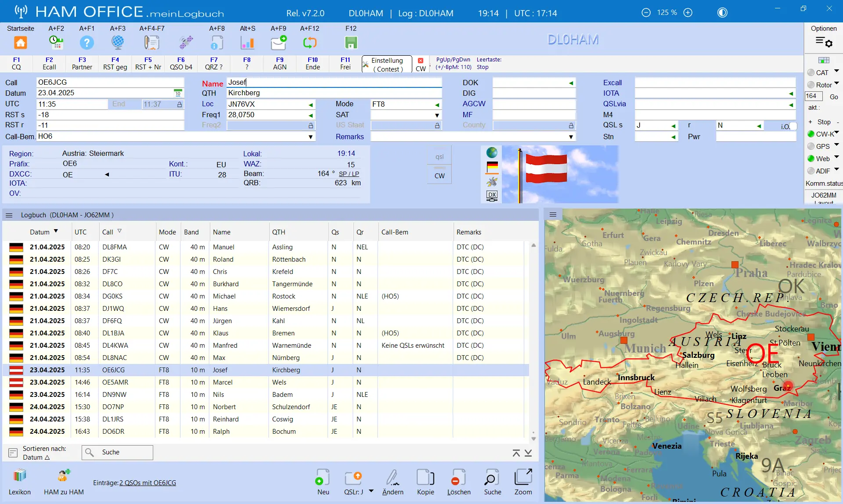Open the SP / LP beam link
Image resolution: width=843 pixels, height=504 pixels.
point(349,174)
